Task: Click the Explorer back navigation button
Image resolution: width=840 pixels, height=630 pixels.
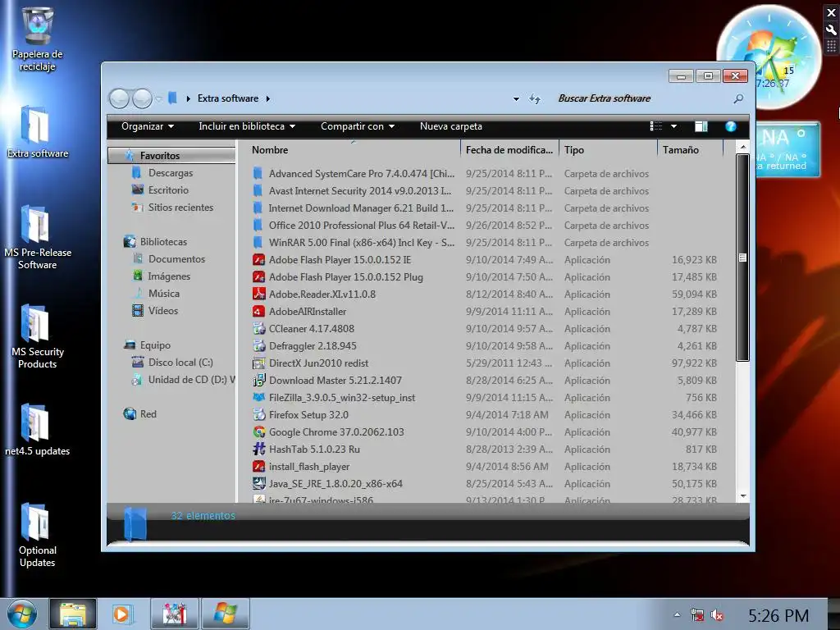Action: 119,98
